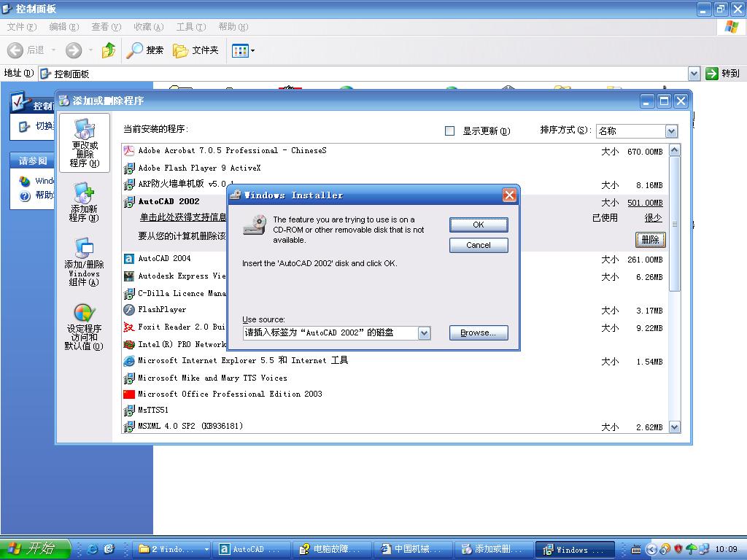This screenshot has height=560, width=747.
Task: Open the 帮助(H) menu
Action: (233, 27)
